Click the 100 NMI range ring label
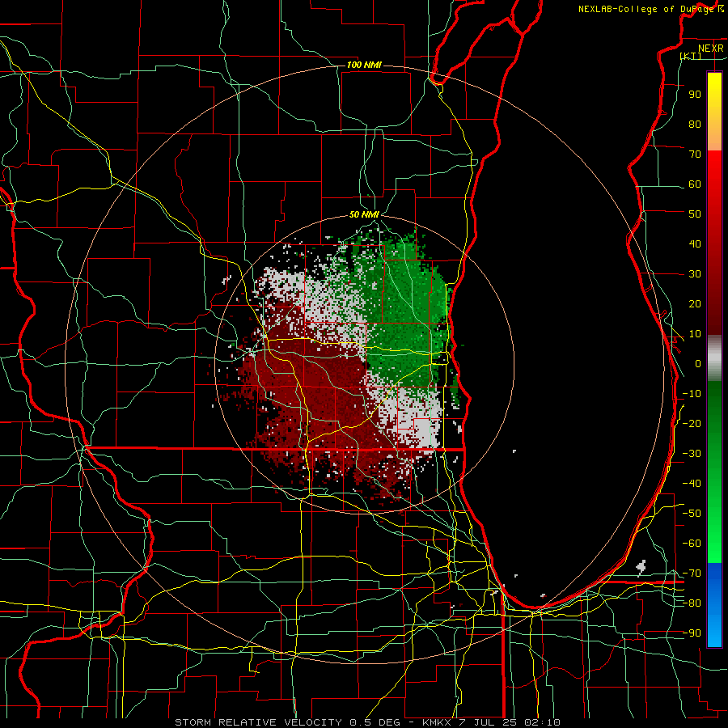 click(364, 65)
